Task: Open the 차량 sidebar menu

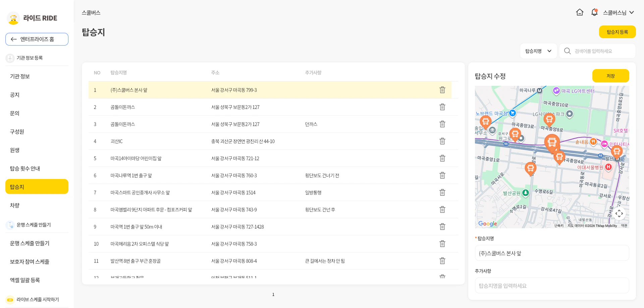Action: point(15,205)
